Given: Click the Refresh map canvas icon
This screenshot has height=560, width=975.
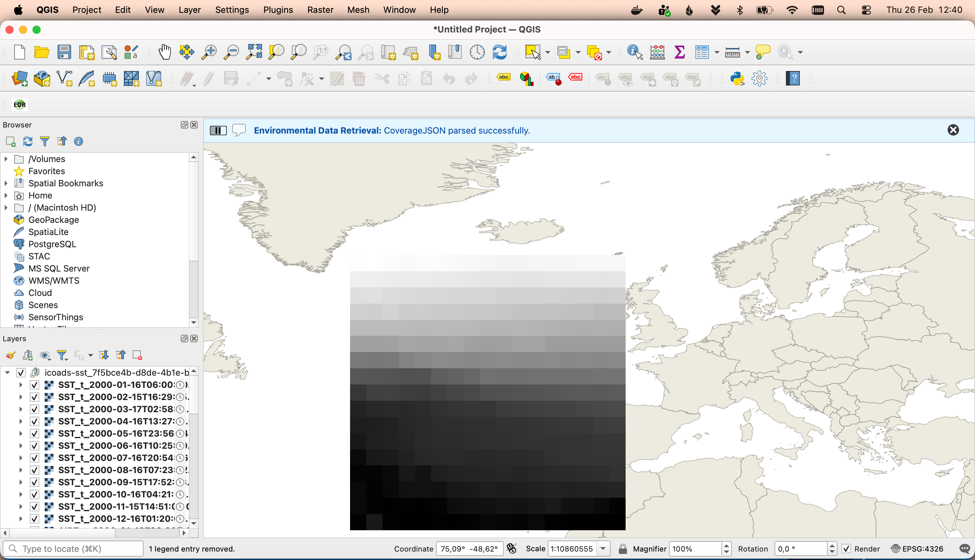Looking at the screenshot, I should pyautogui.click(x=499, y=52).
